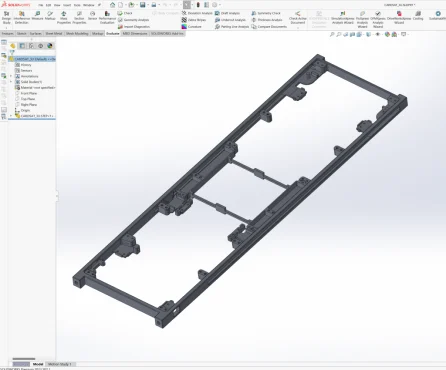Click the New document icon
The image size is (446, 370).
[x=121, y=5]
